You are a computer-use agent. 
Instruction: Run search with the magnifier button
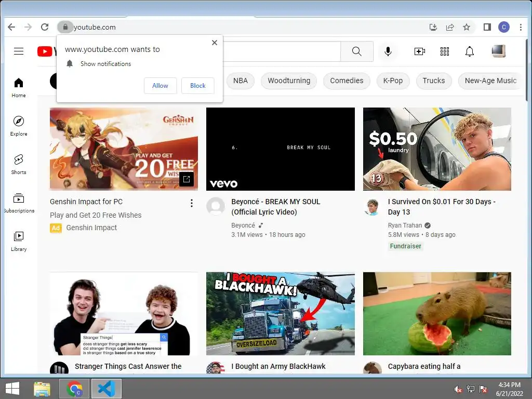pos(356,51)
